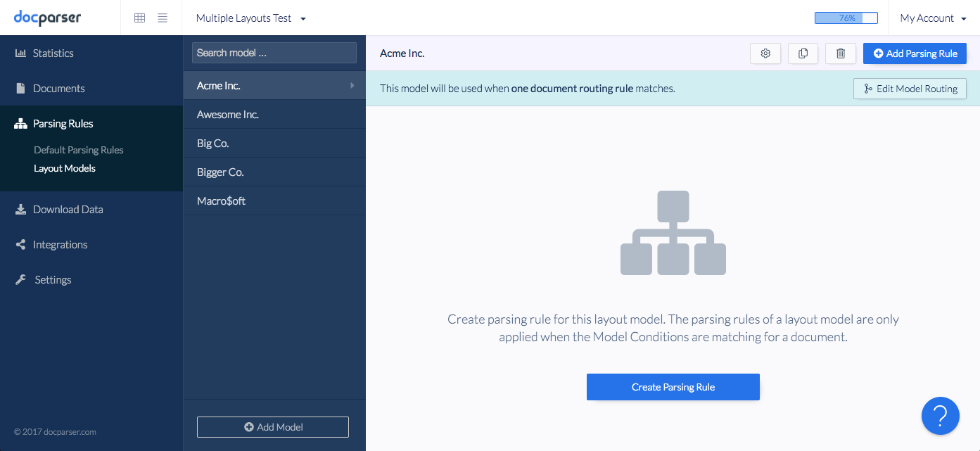The image size is (980, 451).
Task: Click the duplicate model copy icon
Action: coord(803,53)
